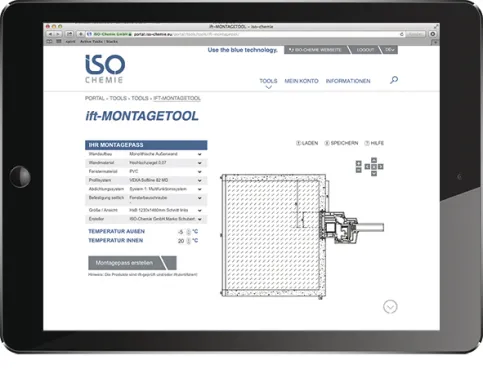Pan the drawing left with arrow
Image resolution: width=483 pixels, height=369 pixels.
click(367, 167)
